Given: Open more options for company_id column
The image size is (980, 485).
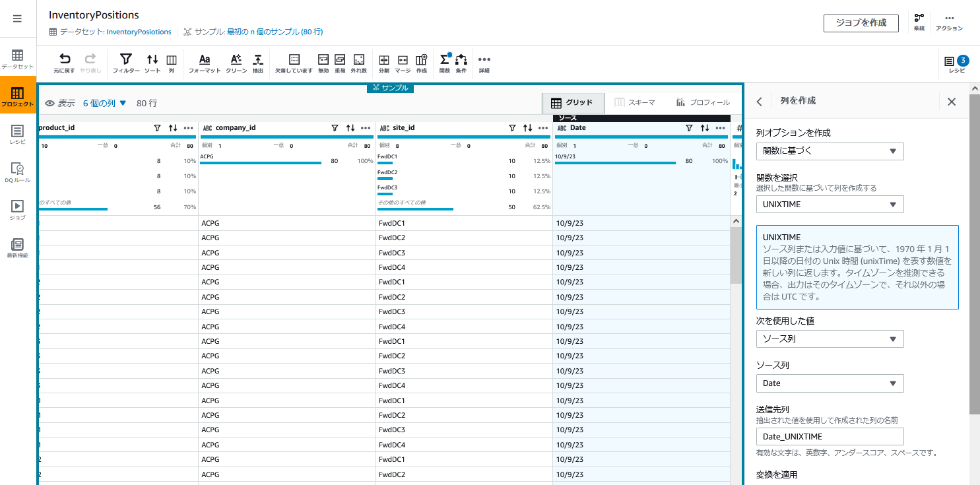Looking at the screenshot, I should pyautogui.click(x=366, y=128).
